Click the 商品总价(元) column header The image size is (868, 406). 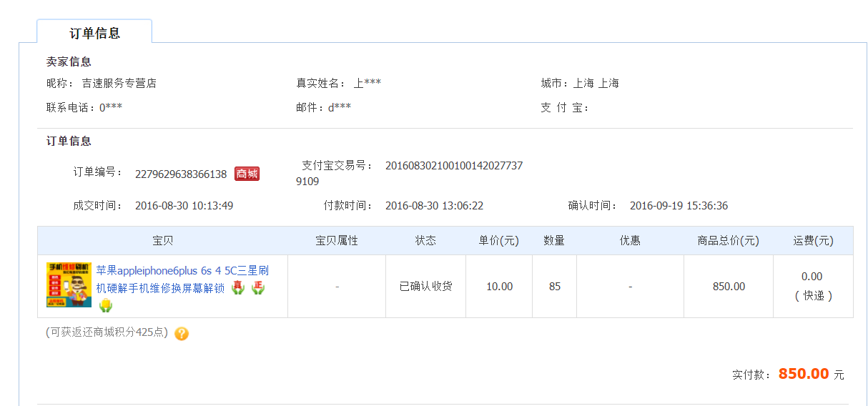click(x=729, y=241)
